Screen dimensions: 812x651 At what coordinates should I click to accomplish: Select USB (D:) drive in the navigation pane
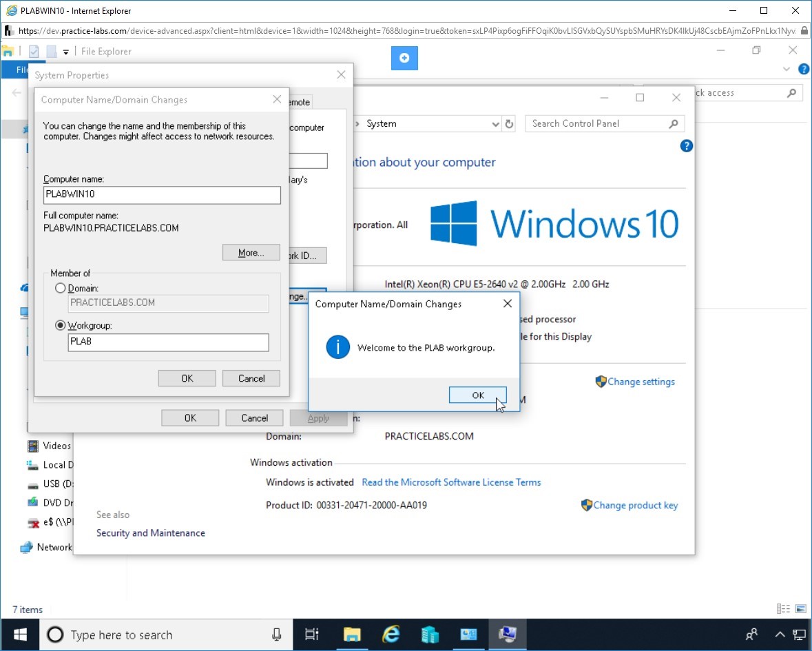pyautogui.click(x=50, y=484)
